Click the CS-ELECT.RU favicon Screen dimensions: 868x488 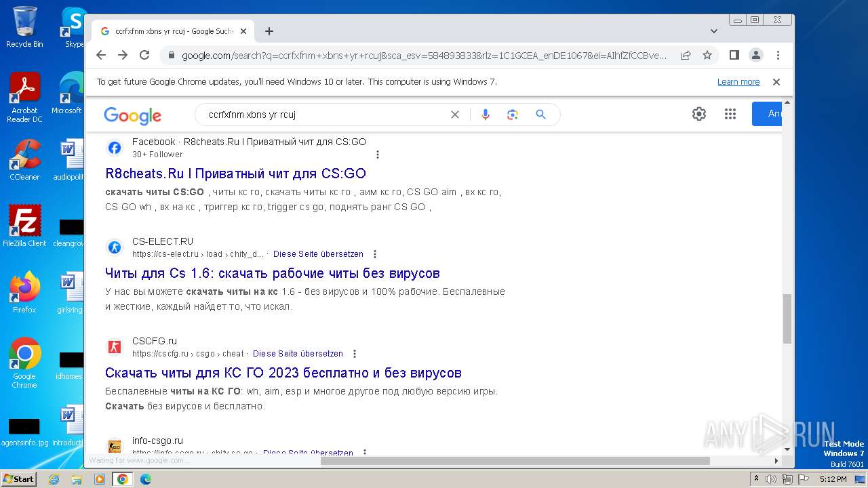click(x=115, y=247)
